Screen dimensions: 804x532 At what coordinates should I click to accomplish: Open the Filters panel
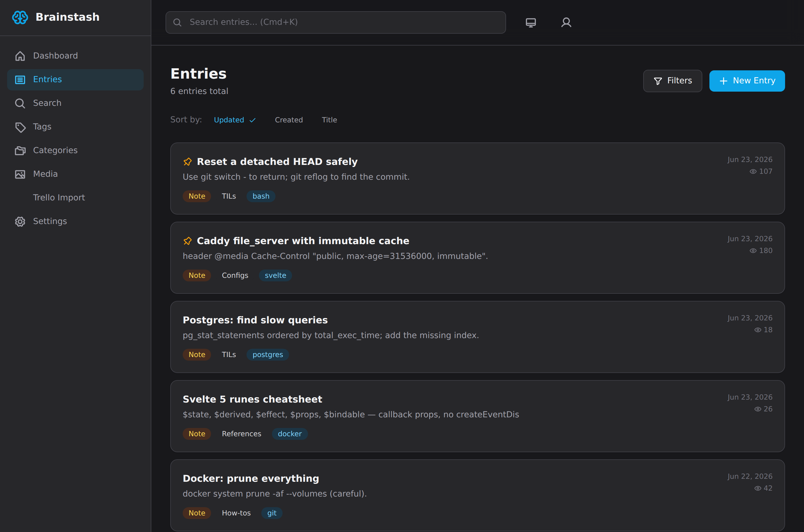point(672,81)
